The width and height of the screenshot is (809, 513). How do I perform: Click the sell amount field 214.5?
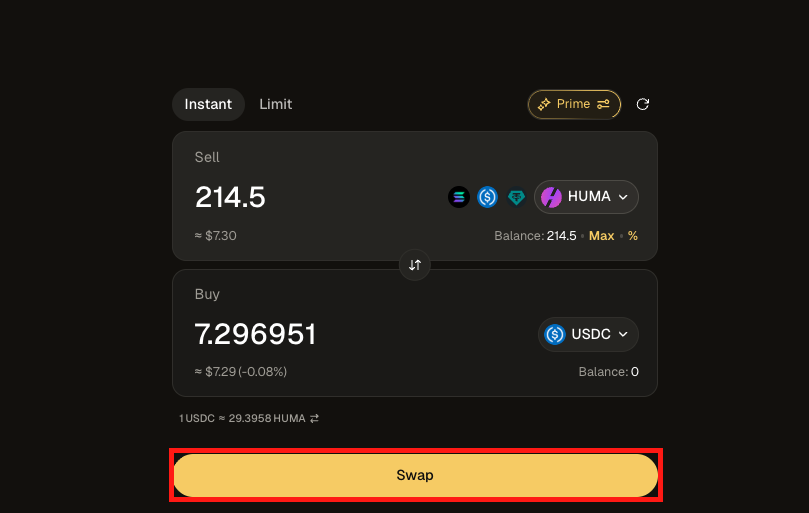tap(231, 197)
